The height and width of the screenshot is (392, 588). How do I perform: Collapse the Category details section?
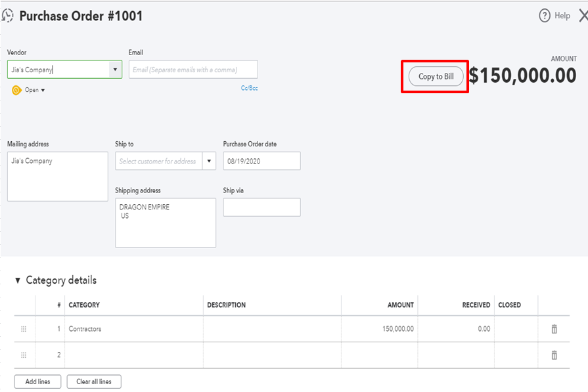click(18, 280)
